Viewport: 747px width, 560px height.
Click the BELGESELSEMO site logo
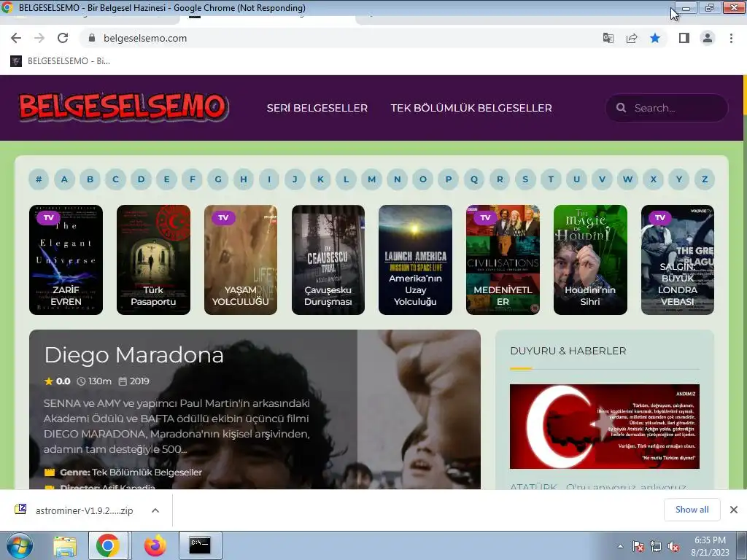(x=124, y=106)
